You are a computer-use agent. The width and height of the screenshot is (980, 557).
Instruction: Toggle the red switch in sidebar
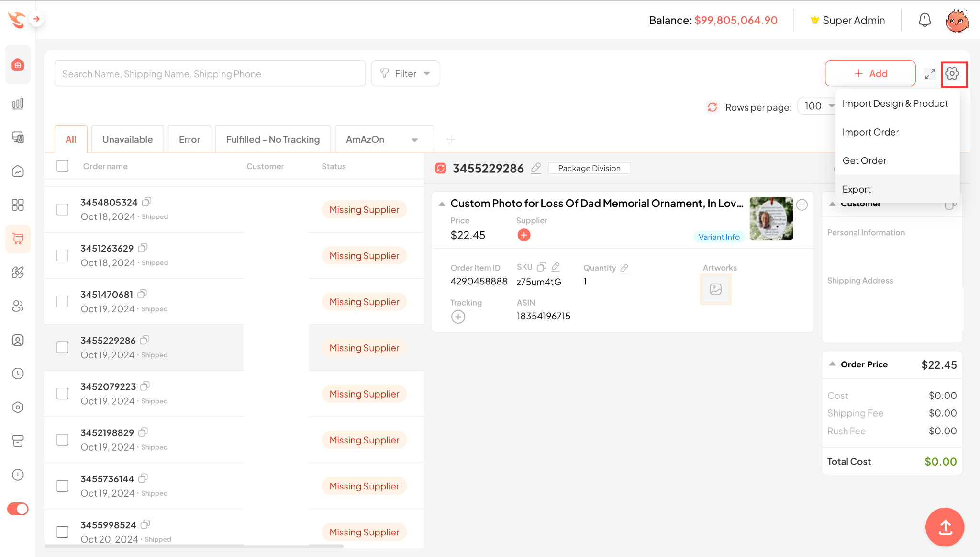[18, 509]
